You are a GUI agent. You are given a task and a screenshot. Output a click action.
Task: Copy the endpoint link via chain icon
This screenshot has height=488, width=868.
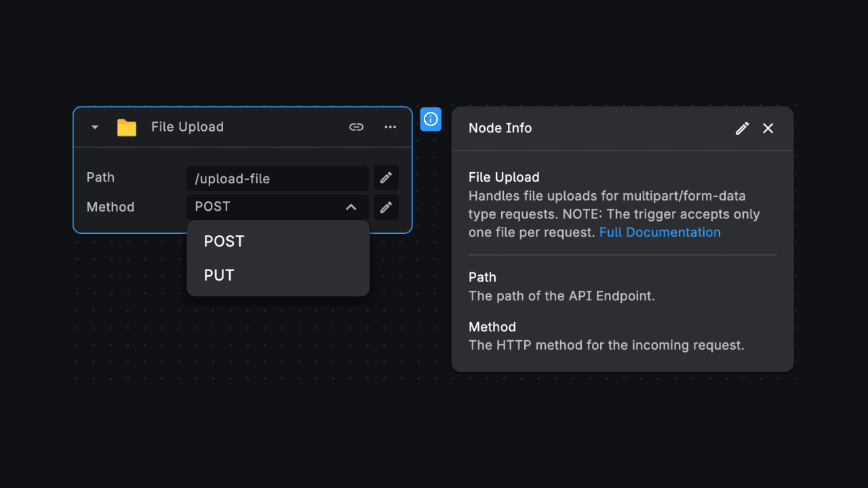[356, 127]
